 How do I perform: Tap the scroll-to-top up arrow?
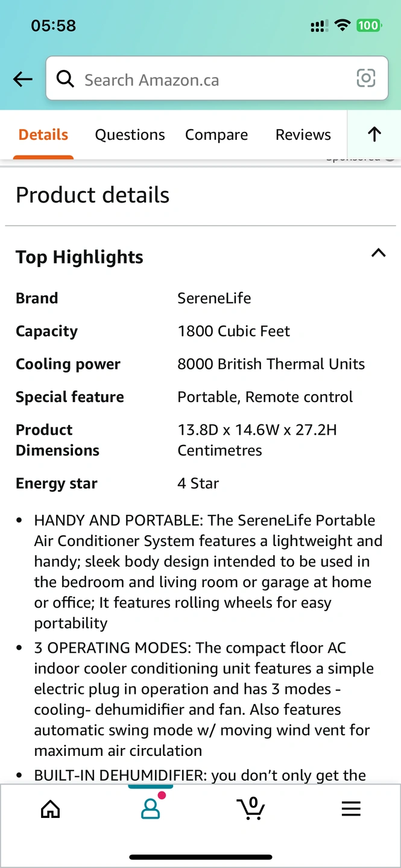coord(374,134)
